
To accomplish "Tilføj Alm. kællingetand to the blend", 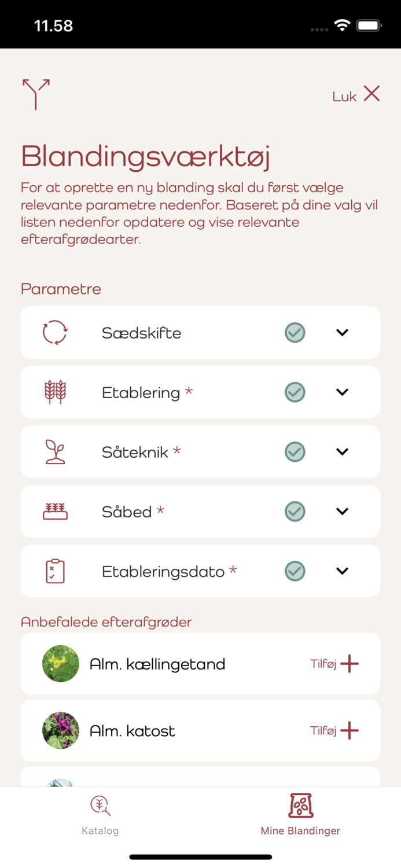I will pos(336,664).
